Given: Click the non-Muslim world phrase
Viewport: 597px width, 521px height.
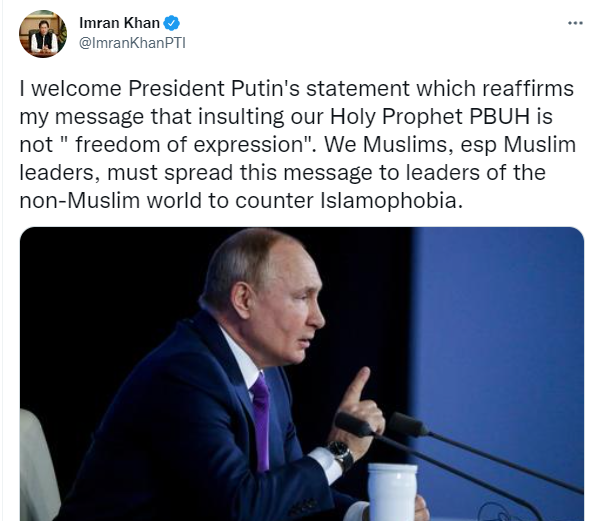Looking at the screenshot, I should [x=110, y=201].
